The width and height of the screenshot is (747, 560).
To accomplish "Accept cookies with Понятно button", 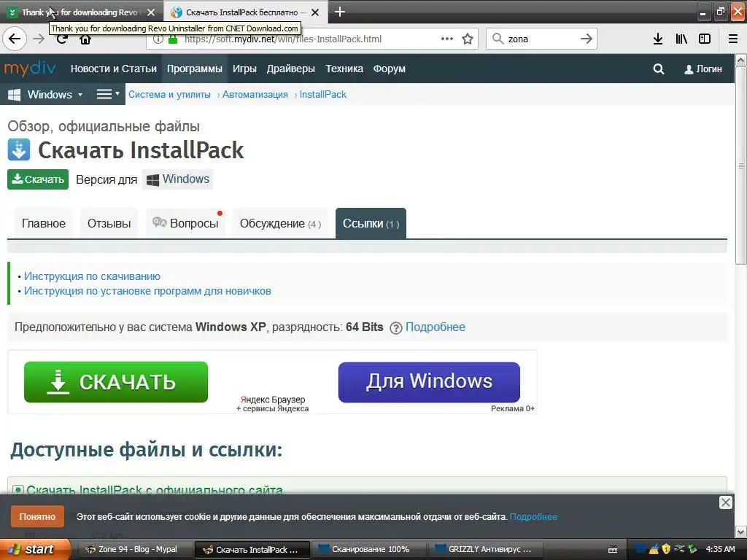I will click(x=37, y=517).
